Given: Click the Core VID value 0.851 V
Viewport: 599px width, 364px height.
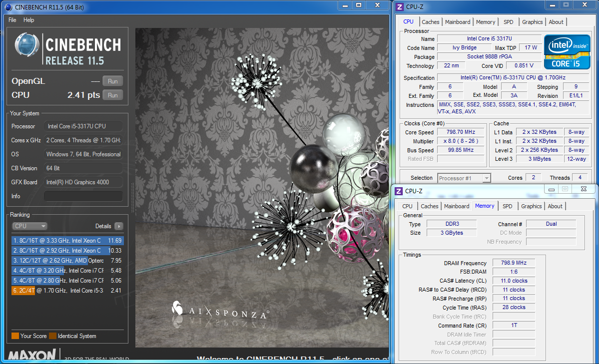Looking at the screenshot, I should tap(524, 66).
